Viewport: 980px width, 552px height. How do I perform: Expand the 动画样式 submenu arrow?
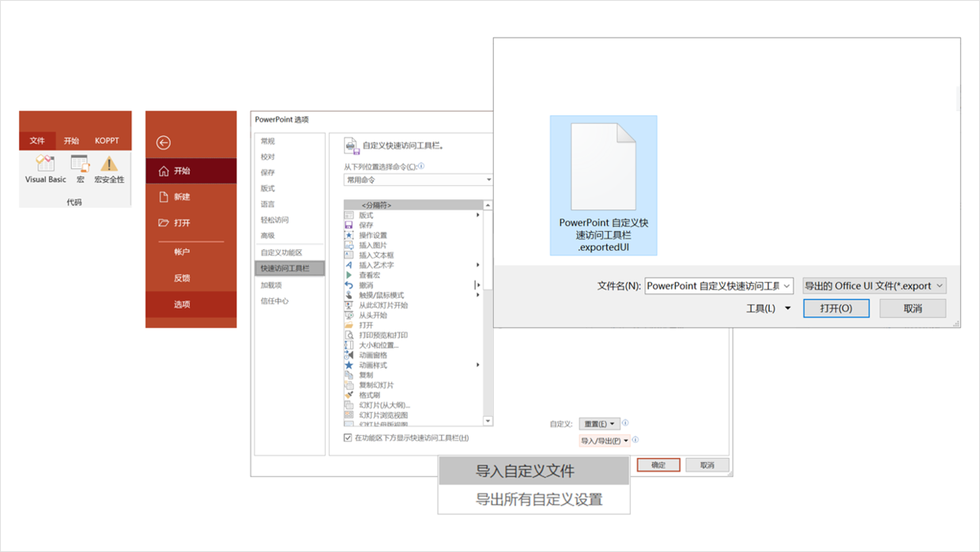click(478, 365)
